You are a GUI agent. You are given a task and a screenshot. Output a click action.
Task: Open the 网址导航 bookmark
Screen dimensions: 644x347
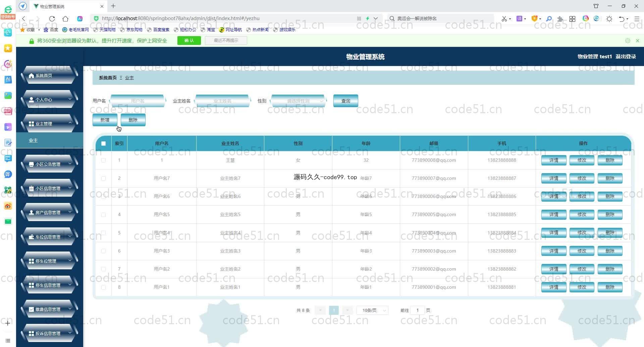(230, 30)
